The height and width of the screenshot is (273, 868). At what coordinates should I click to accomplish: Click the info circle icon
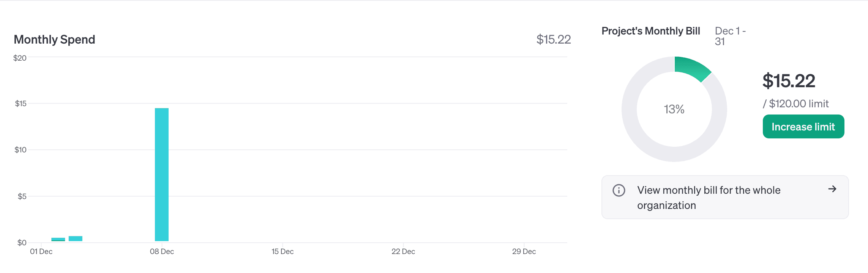coord(619,190)
